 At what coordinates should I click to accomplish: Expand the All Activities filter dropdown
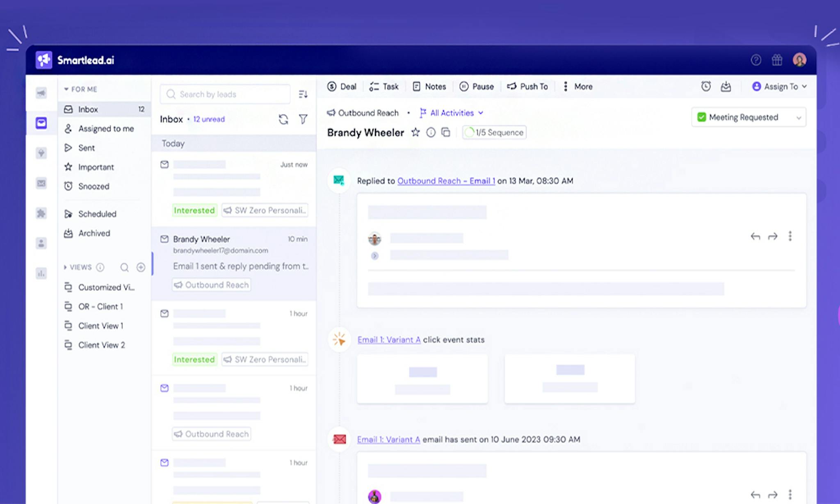coord(452,113)
